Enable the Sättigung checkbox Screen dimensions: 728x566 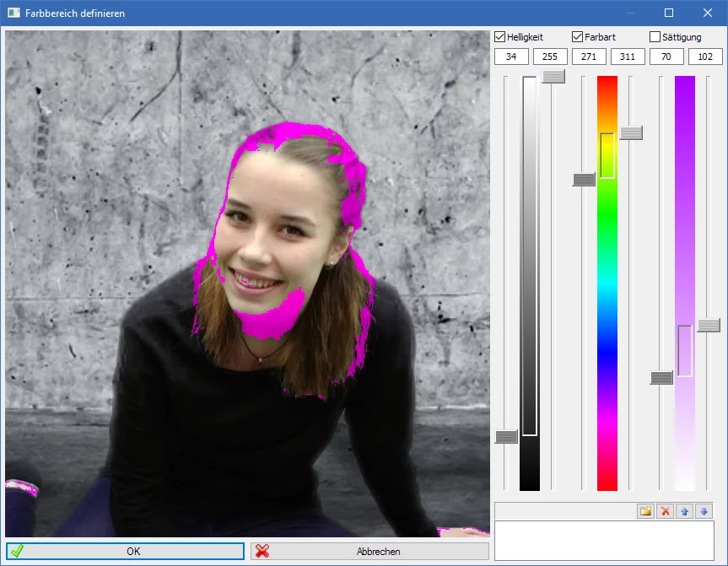coord(655,37)
